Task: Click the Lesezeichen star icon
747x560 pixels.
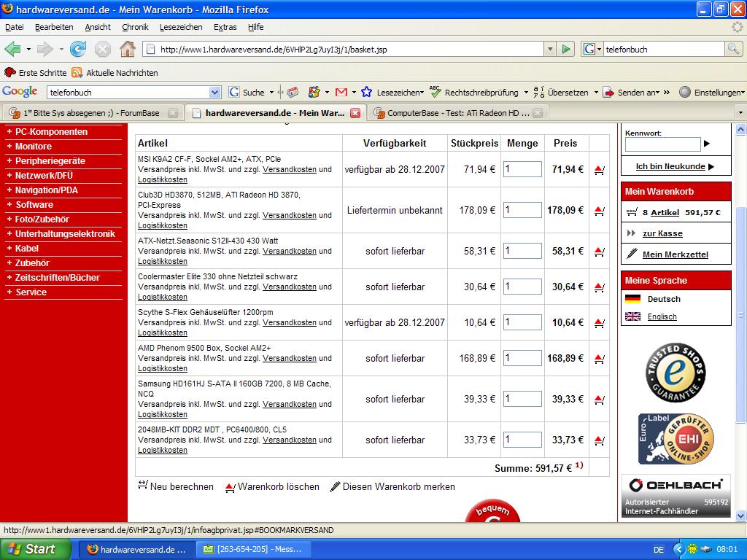Action: tap(366, 92)
